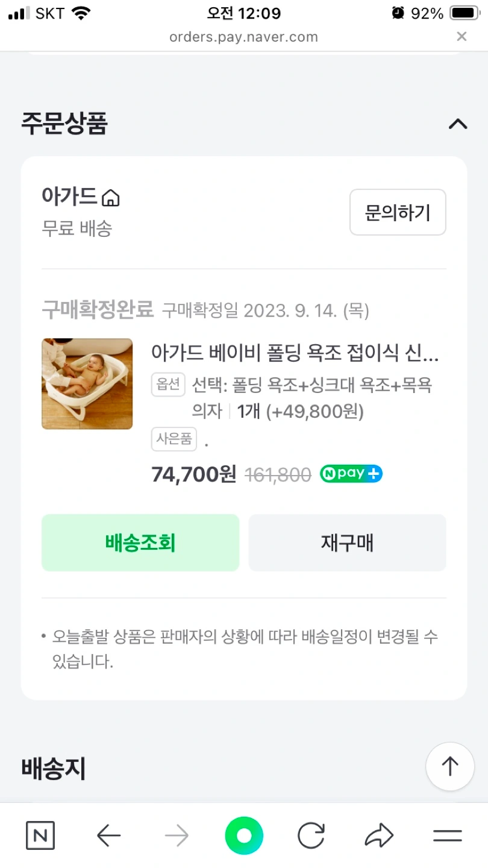Tap the 배송지 section heading

[x=54, y=769]
